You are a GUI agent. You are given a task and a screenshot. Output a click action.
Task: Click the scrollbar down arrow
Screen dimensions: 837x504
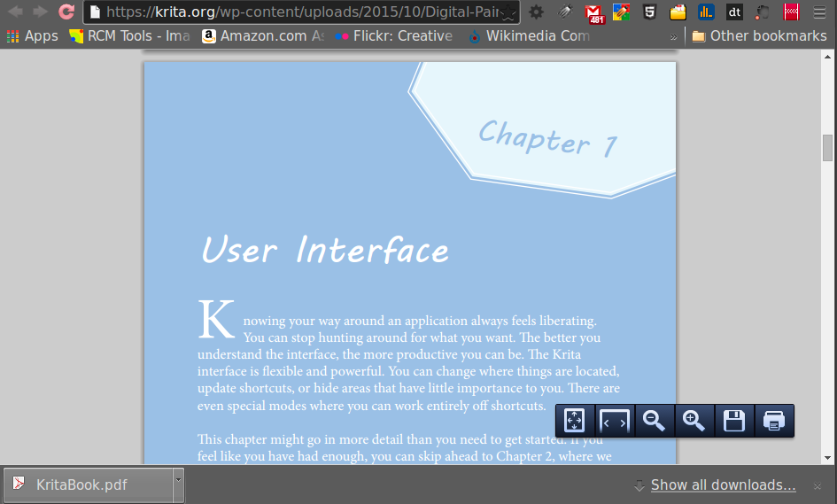click(827, 458)
